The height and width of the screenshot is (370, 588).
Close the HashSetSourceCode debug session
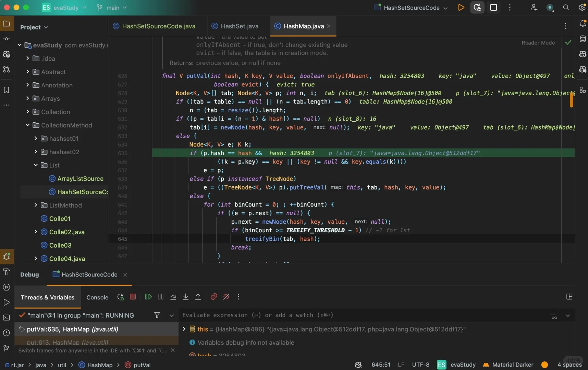(125, 275)
